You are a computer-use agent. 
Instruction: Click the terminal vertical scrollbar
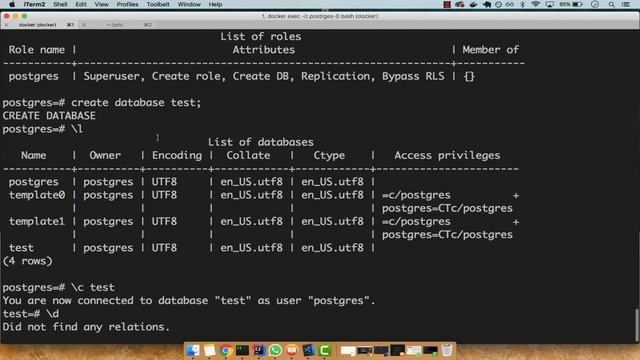click(x=637, y=325)
